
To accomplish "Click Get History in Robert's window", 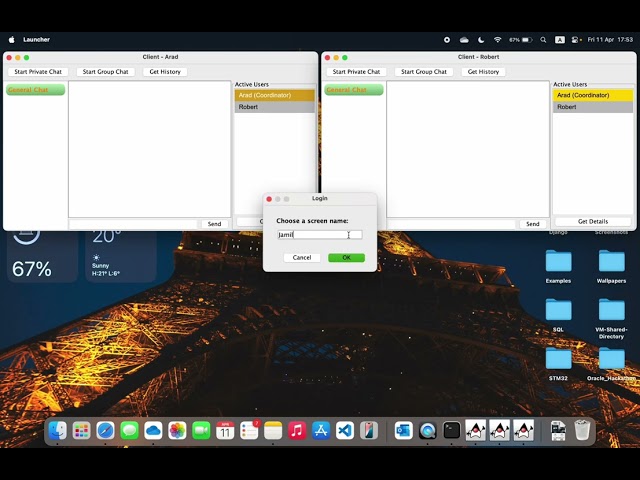I will coord(483,72).
